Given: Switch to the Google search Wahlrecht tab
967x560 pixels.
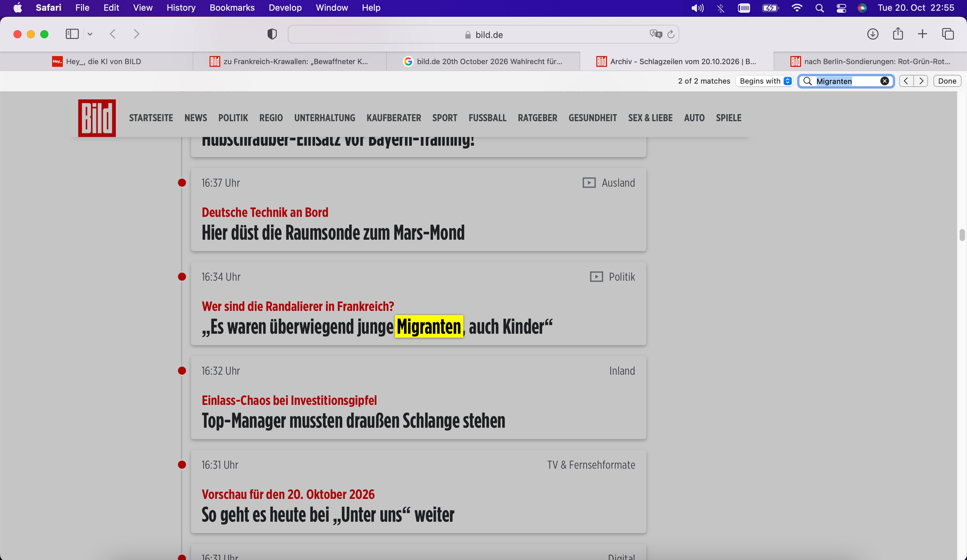Looking at the screenshot, I should pos(483,61).
